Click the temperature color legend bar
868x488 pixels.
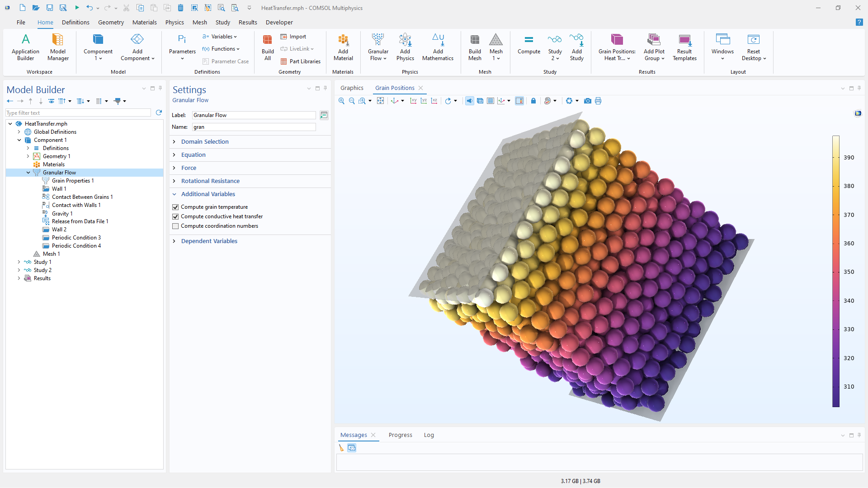(x=836, y=271)
